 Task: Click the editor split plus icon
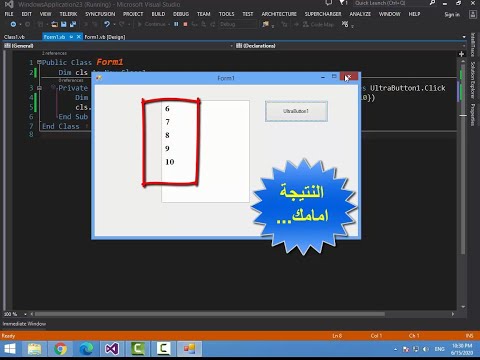coord(461,54)
